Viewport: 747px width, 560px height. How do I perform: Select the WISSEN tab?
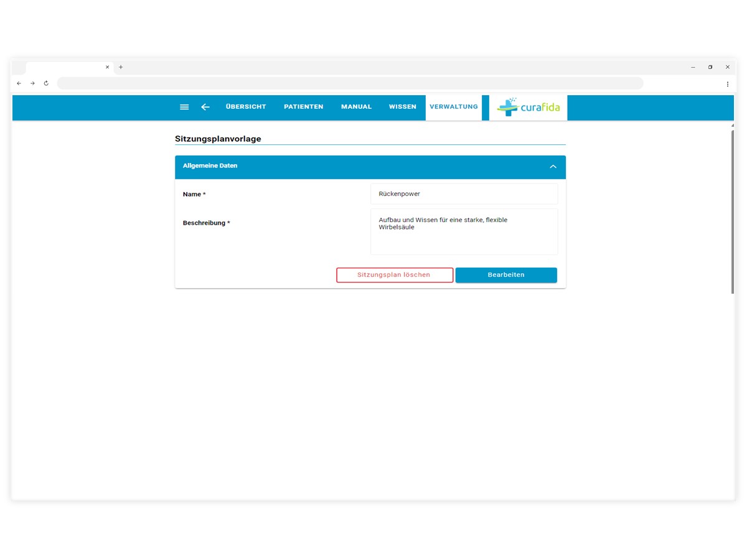(403, 107)
